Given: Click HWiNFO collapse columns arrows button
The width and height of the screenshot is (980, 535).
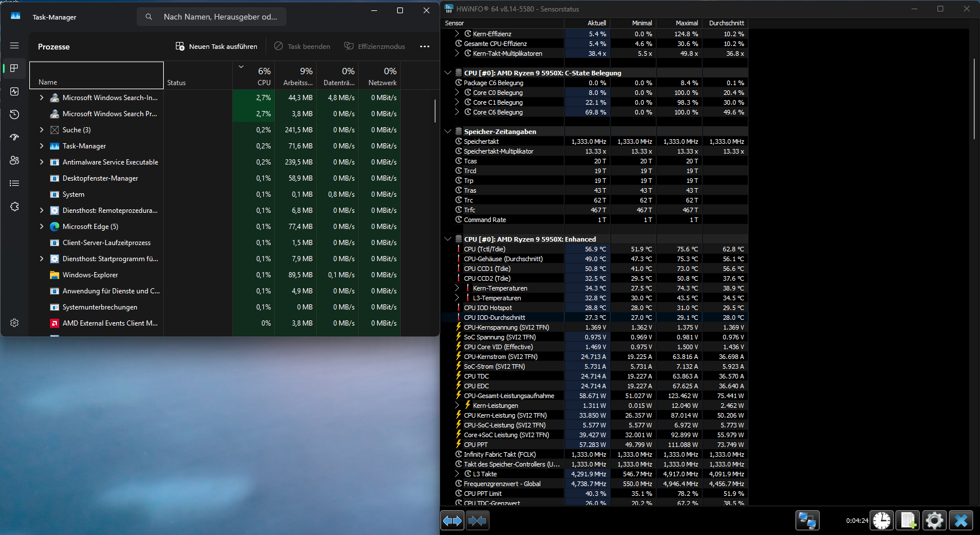Looking at the screenshot, I should point(477,521).
